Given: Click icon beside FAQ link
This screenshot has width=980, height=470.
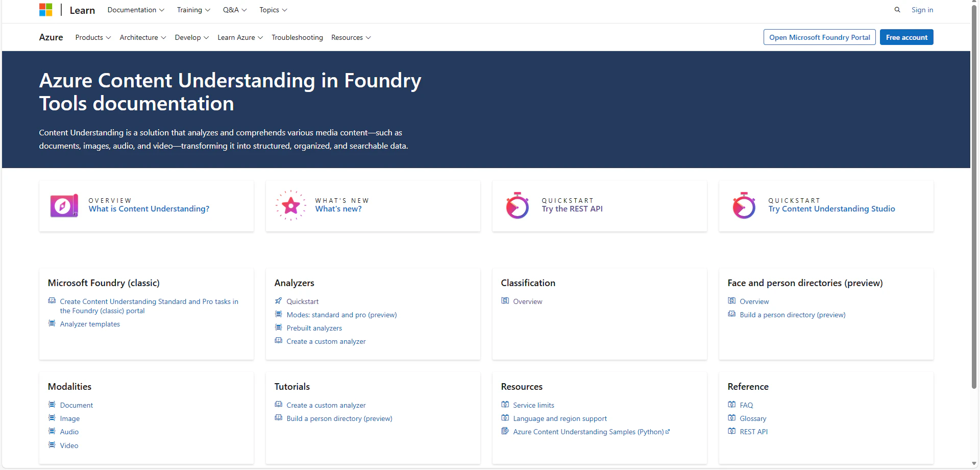Looking at the screenshot, I should pos(731,405).
